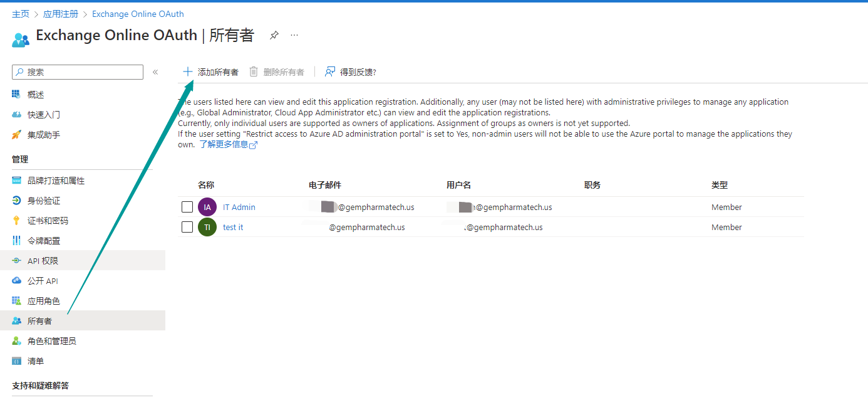Click the trash icon for Remove owners
The height and width of the screenshot is (400, 868).
tap(254, 71)
